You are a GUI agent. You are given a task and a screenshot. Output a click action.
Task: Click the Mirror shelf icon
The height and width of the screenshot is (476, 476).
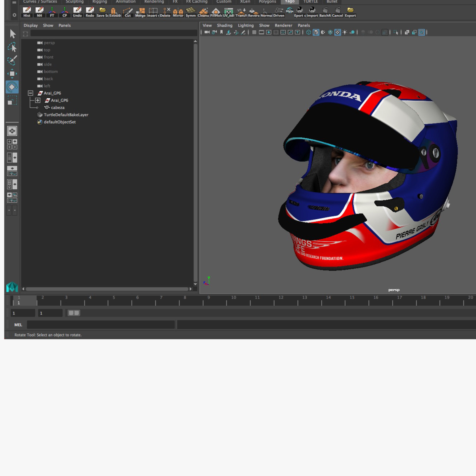coord(178,12)
